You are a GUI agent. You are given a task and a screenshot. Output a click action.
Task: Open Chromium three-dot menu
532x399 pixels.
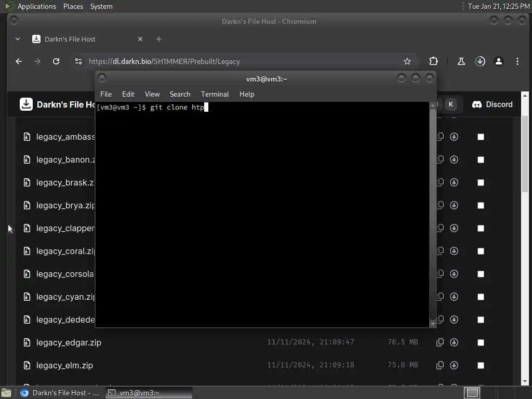pos(517,61)
